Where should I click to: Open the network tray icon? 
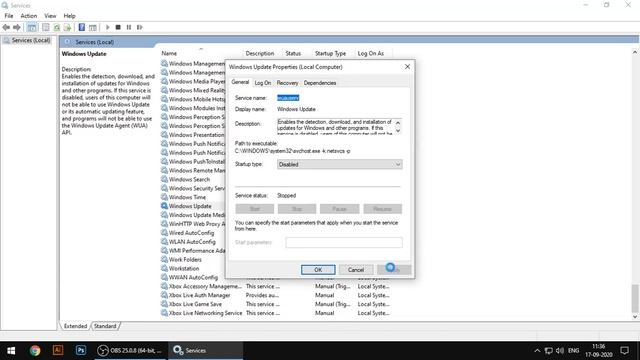point(549,351)
